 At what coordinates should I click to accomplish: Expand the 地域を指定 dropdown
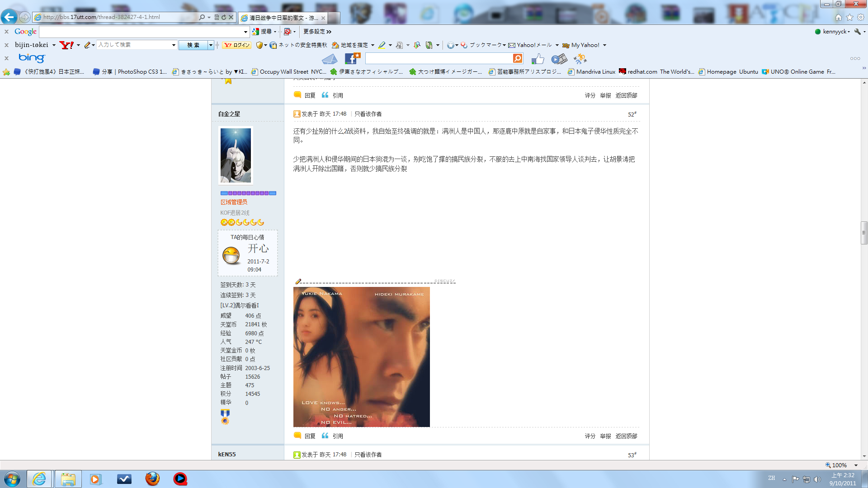tap(373, 45)
